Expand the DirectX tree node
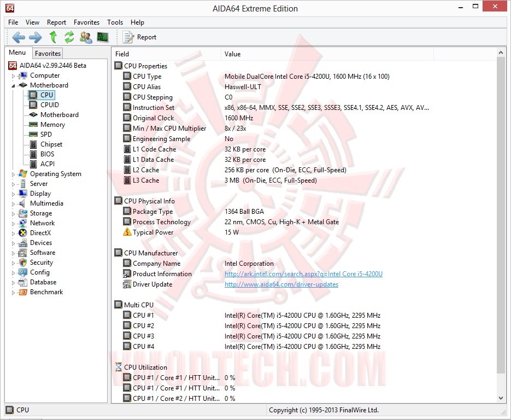Viewport: 511px width, 420px height. tap(13, 234)
